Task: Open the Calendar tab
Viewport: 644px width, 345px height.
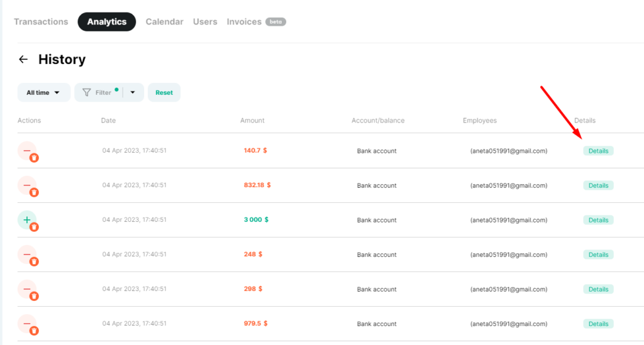Action: tap(164, 22)
